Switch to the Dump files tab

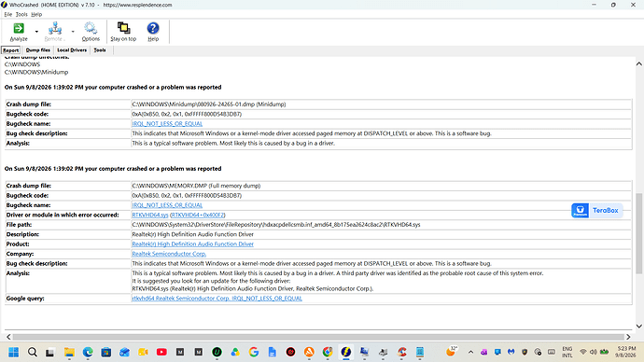coord(37,50)
